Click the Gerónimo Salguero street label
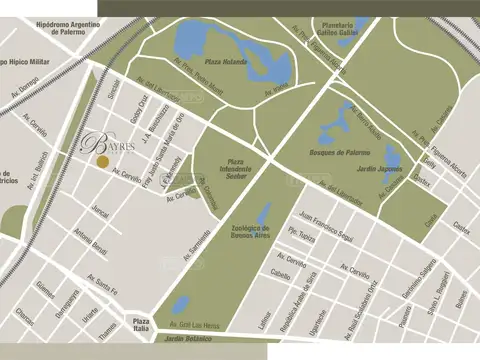 point(419,279)
